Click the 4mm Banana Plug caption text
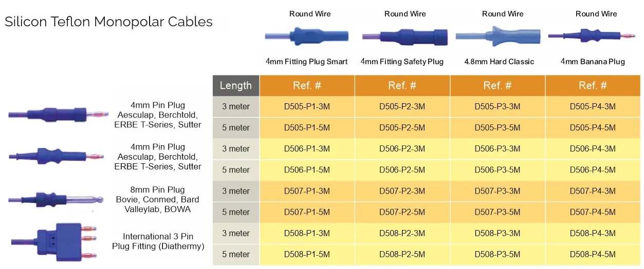 pyautogui.click(x=593, y=62)
